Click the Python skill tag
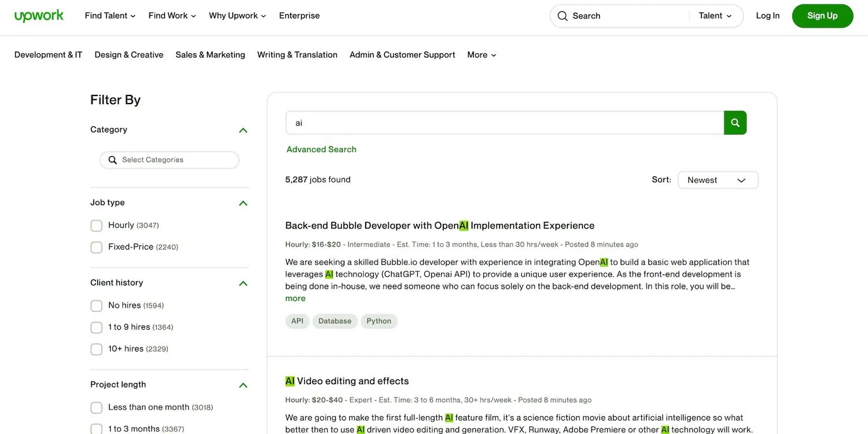 [x=378, y=321]
